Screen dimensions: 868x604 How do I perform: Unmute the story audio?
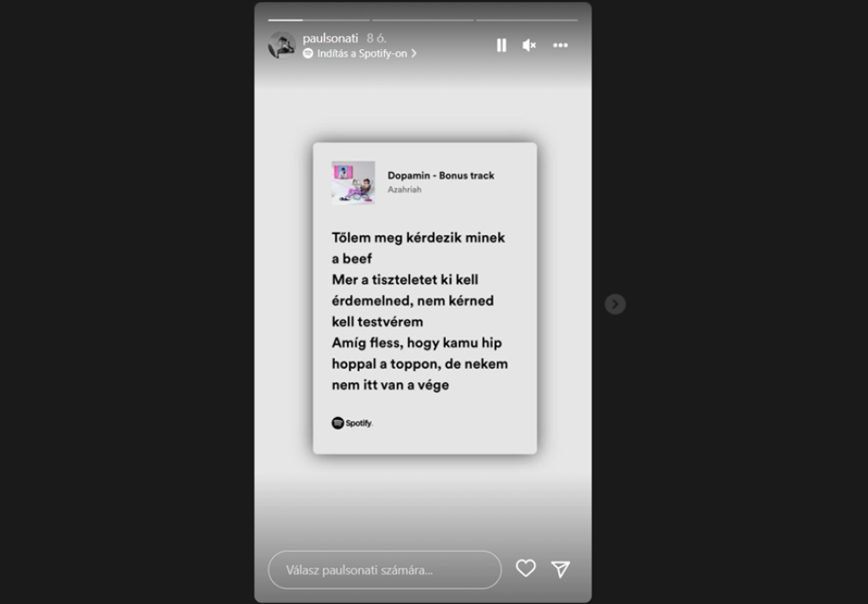point(529,46)
